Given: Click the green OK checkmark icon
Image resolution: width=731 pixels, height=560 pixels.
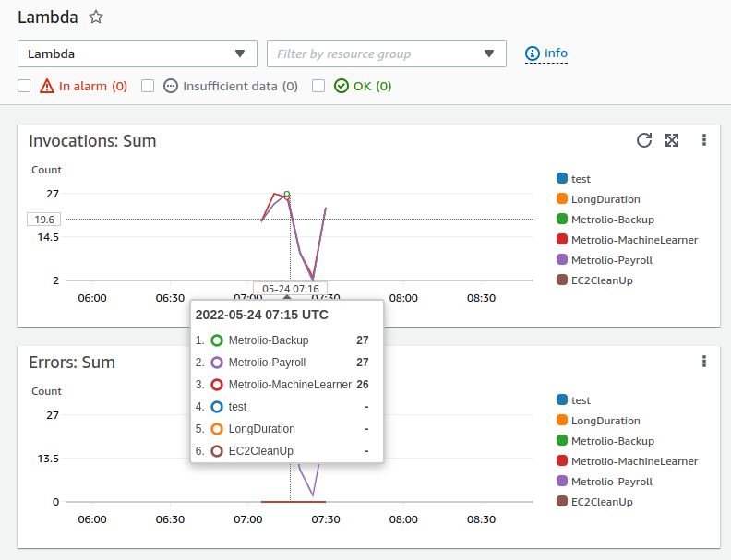Looking at the screenshot, I should [x=342, y=87].
